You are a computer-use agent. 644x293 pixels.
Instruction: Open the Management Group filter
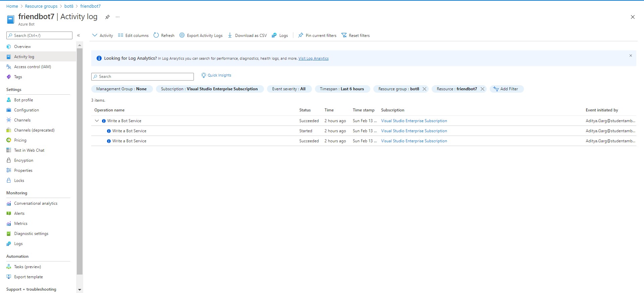click(122, 89)
